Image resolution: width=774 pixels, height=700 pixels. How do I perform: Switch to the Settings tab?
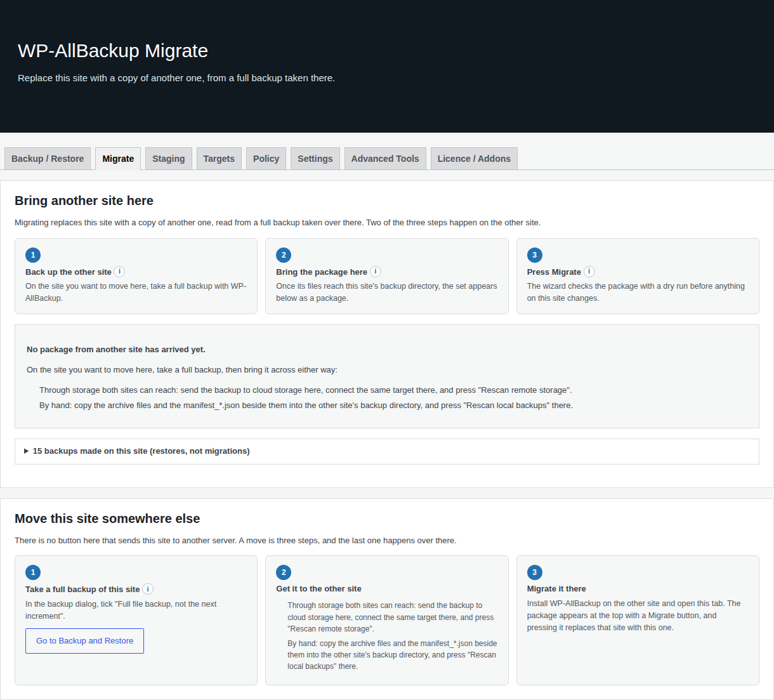point(315,159)
